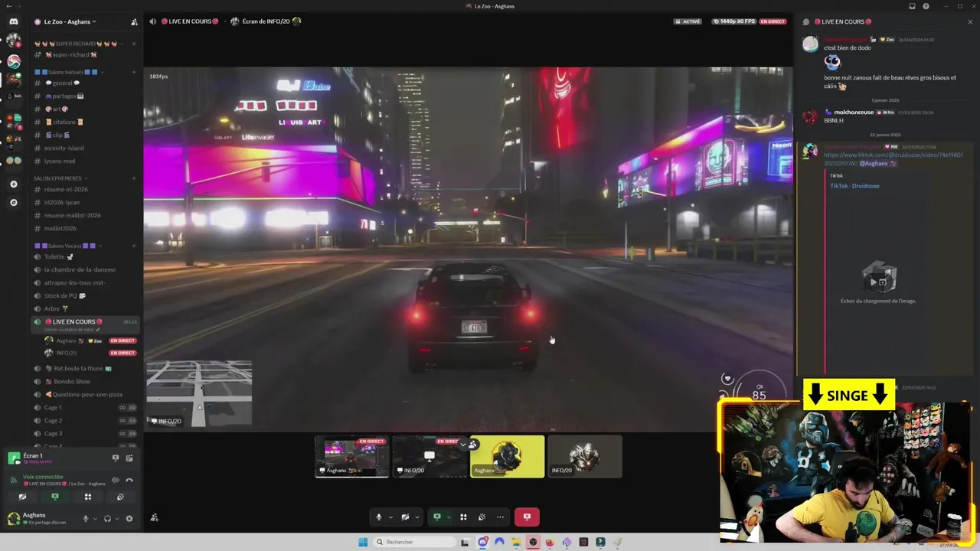Image resolution: width=980 pixels, height=551 pixels.
Task: Toggle screen share button in voice panel
Action: [x=55, y=497]
